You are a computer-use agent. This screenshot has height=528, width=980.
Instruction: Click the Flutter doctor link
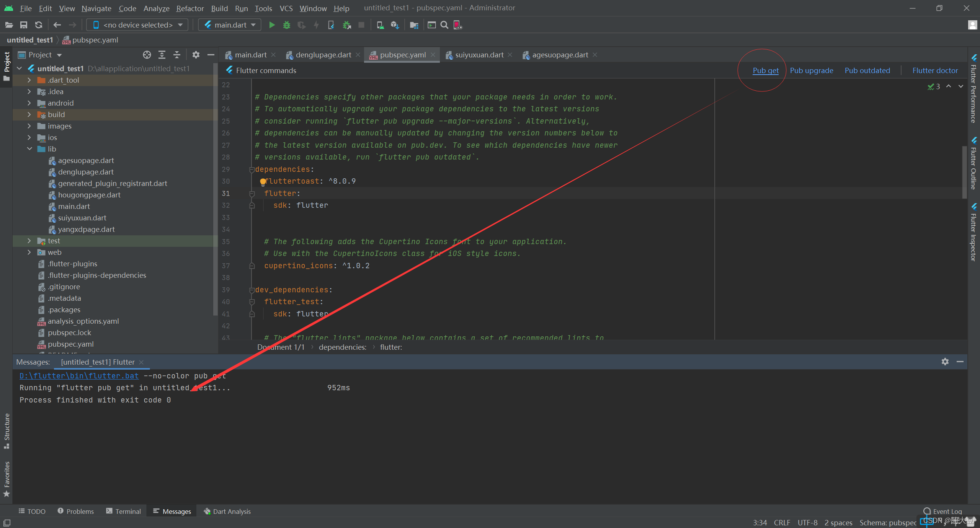[x=935, y=70]
